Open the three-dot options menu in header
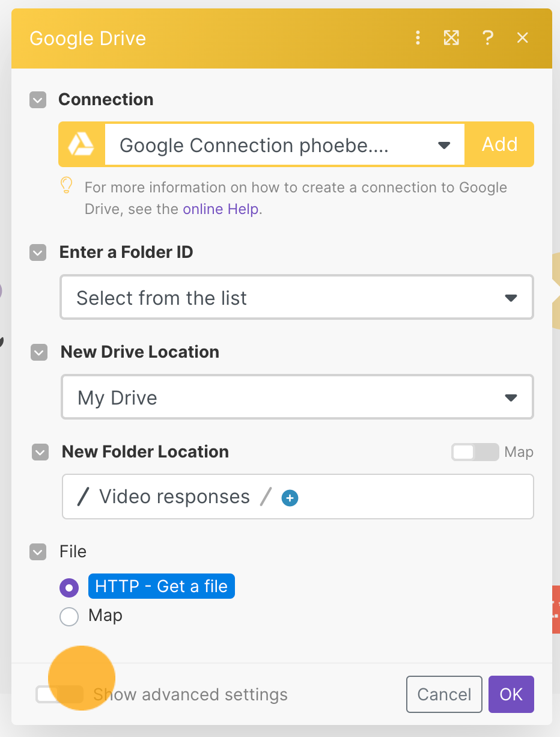The image size is (560, 737). pyautogui.click(x=418, y=38)
